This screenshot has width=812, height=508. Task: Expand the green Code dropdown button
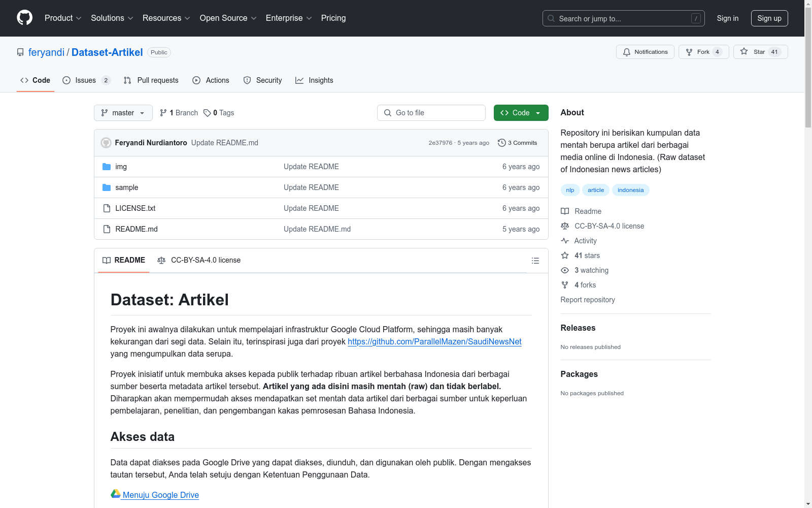click(521, 113)
